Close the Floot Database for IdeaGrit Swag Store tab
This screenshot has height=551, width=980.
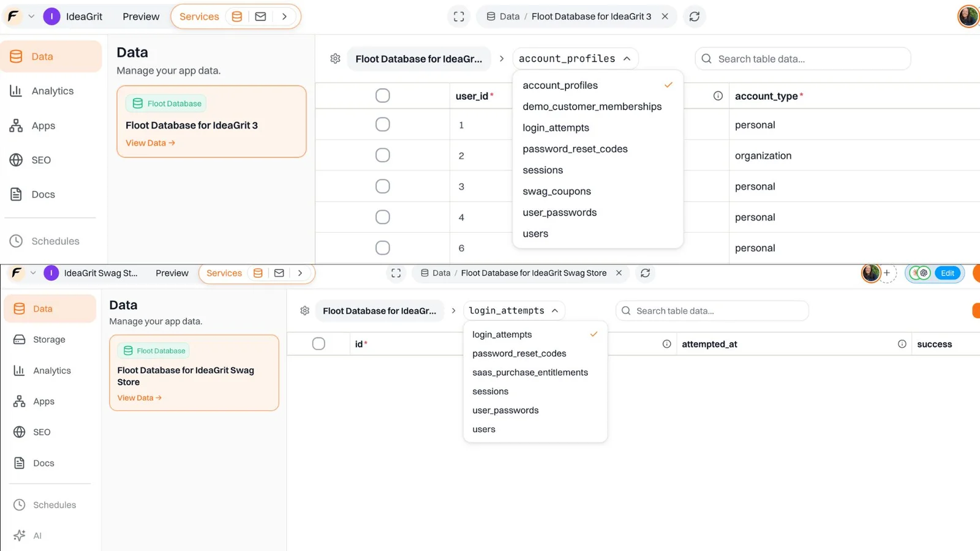coord(619,273)
